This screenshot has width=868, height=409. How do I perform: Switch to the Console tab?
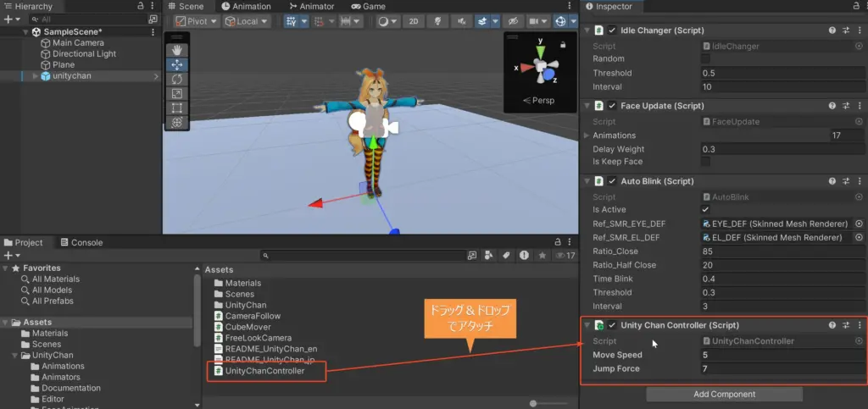click(81, 243)
